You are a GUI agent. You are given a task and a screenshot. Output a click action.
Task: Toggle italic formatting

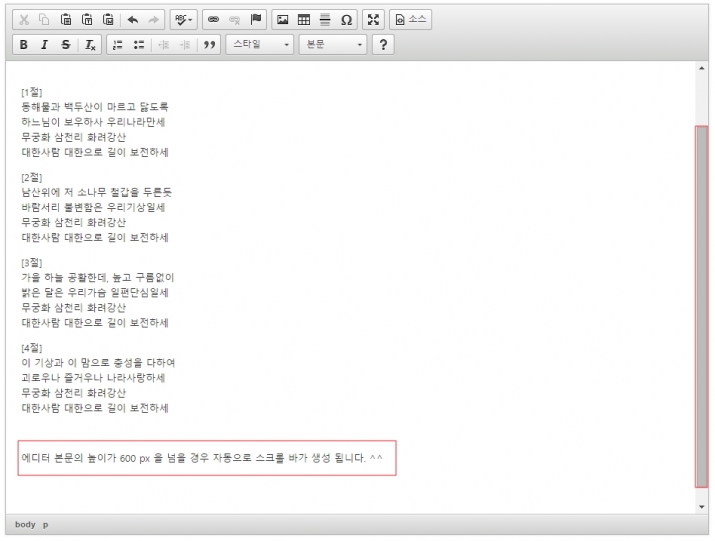point(44,45)
